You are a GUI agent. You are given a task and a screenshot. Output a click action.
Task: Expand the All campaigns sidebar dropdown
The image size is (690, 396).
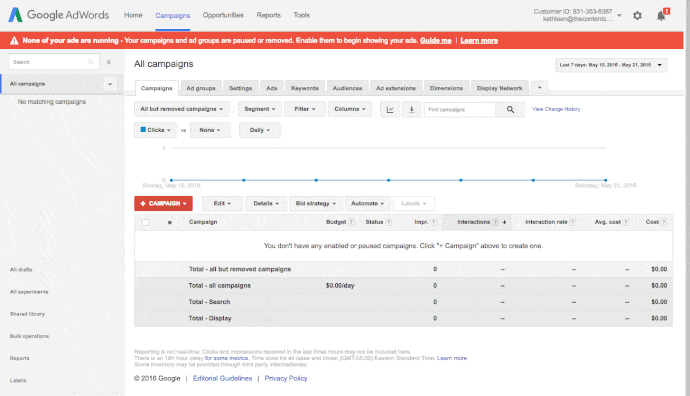(x=110, y=84)
